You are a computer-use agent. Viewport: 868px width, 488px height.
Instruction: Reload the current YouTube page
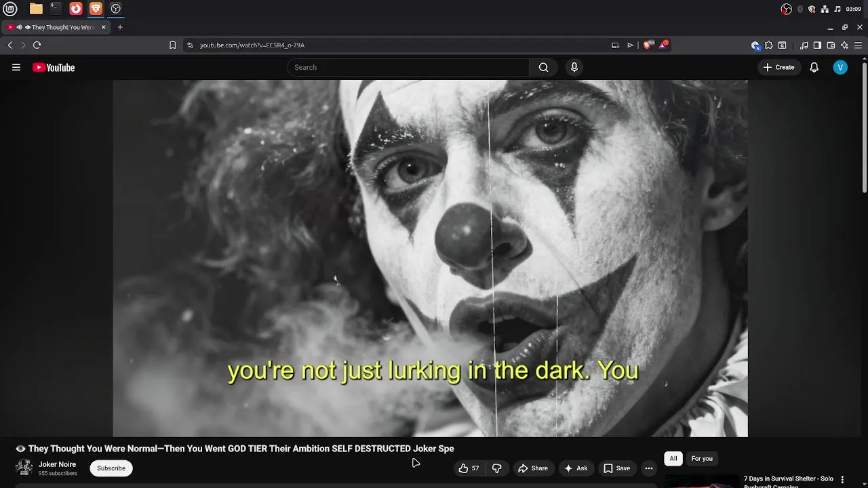tap(37, 45)
